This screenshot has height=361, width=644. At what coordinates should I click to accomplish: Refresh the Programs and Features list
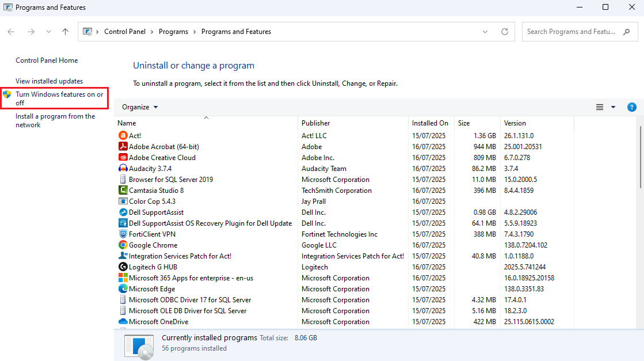click(505, 32)
